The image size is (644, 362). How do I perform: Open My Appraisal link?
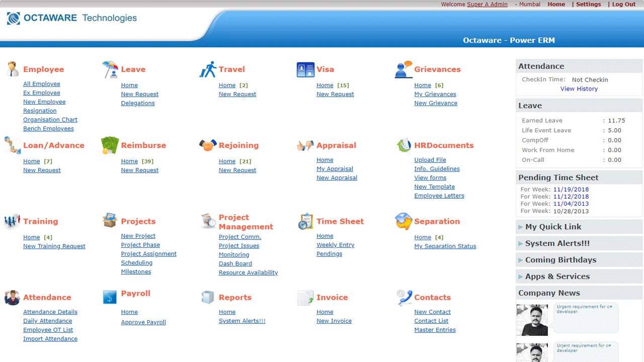tap(335, 169)
